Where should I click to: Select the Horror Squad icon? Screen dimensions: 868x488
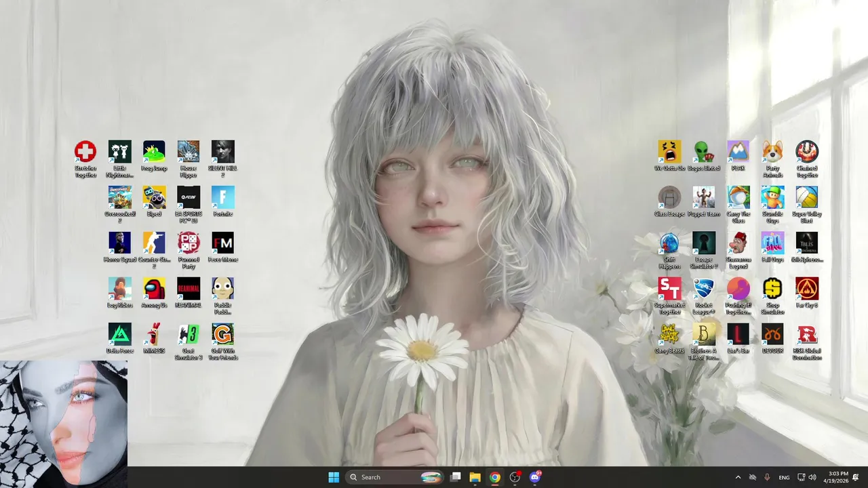[x=120, y=243]
